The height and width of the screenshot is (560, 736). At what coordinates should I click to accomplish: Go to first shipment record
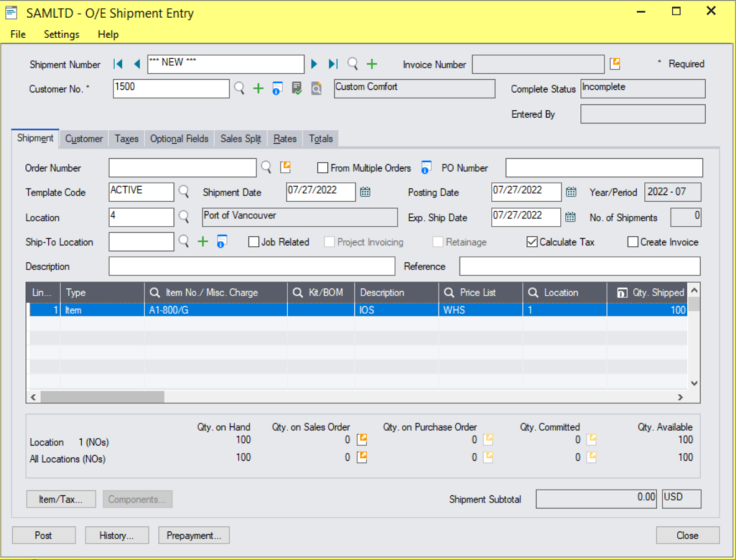pyautogui.click(x=118, y=64)
